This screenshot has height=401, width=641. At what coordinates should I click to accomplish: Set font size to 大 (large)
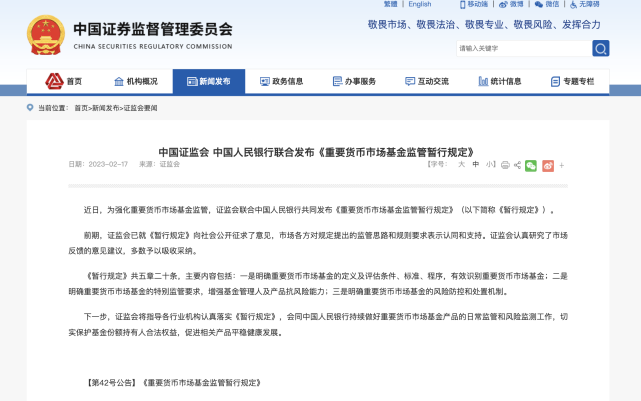(462, 164)
